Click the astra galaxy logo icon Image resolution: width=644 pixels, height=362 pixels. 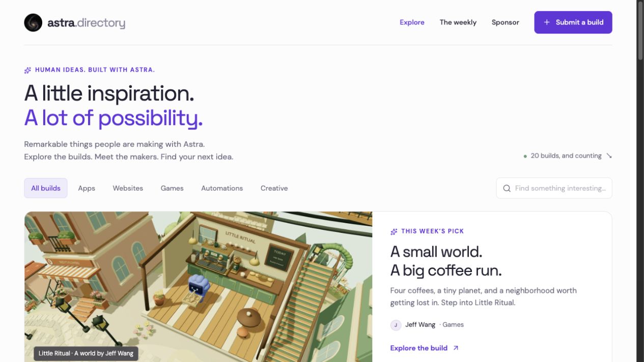click(33, 22)
